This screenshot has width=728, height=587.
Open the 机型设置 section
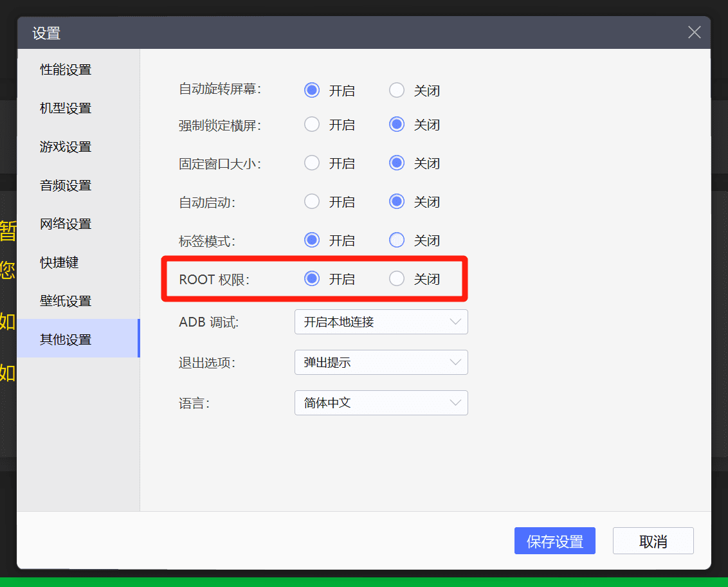tap(66, 108)
